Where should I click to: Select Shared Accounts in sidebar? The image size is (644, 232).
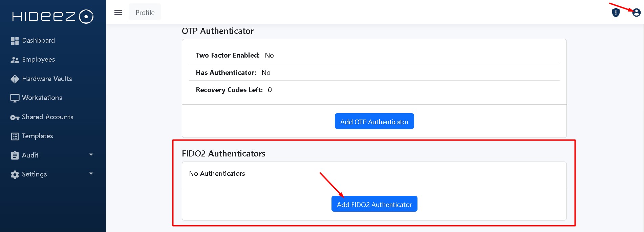(x=48, y=117)
